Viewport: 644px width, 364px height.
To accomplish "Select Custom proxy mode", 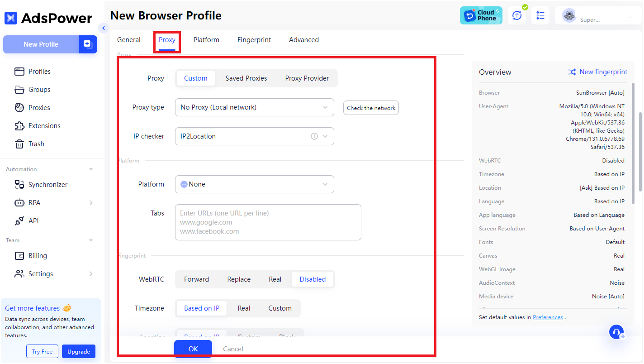I will (x=195, y=78).
